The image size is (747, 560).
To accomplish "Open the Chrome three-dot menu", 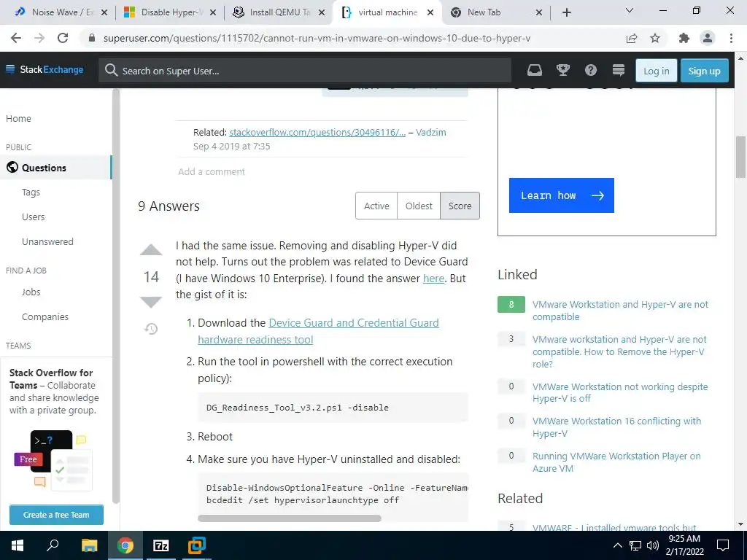I will pos(731,38).
